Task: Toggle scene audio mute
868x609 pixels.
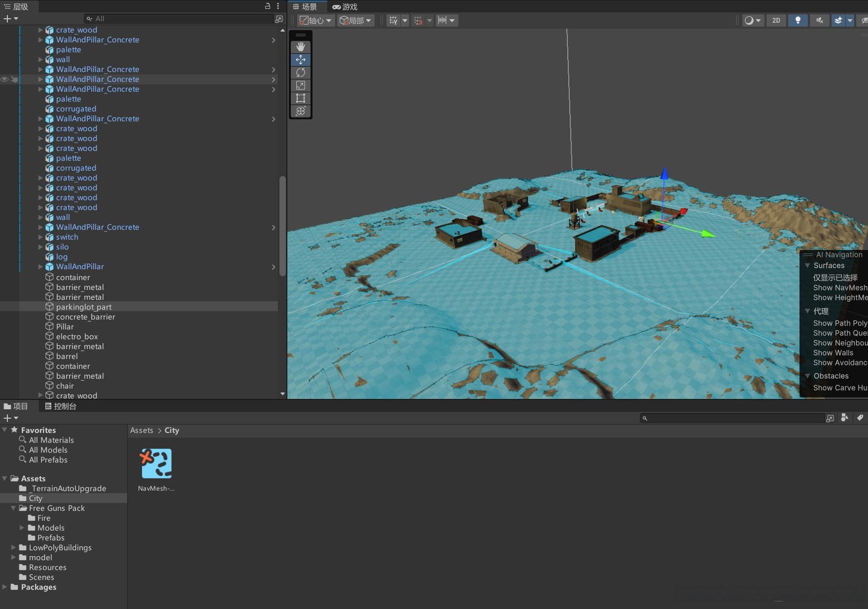Action: 820,20
